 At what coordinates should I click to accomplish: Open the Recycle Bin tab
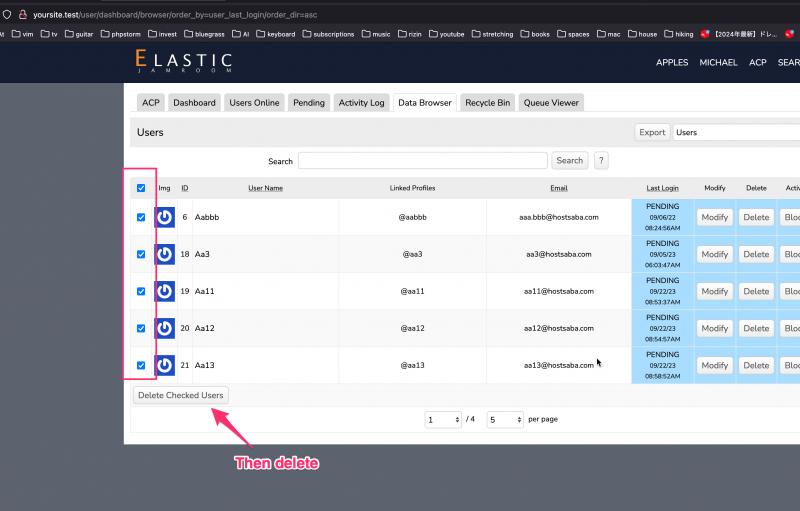click(487, 102)
